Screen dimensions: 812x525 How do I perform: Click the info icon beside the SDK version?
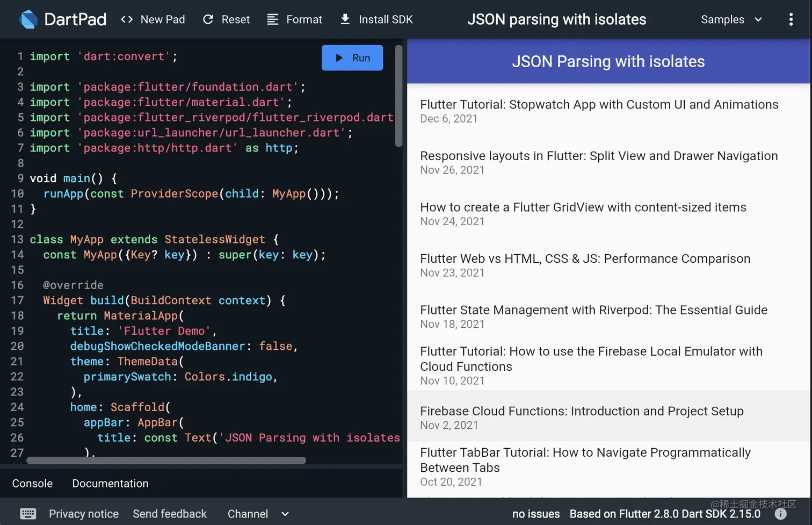coord(780,514)
